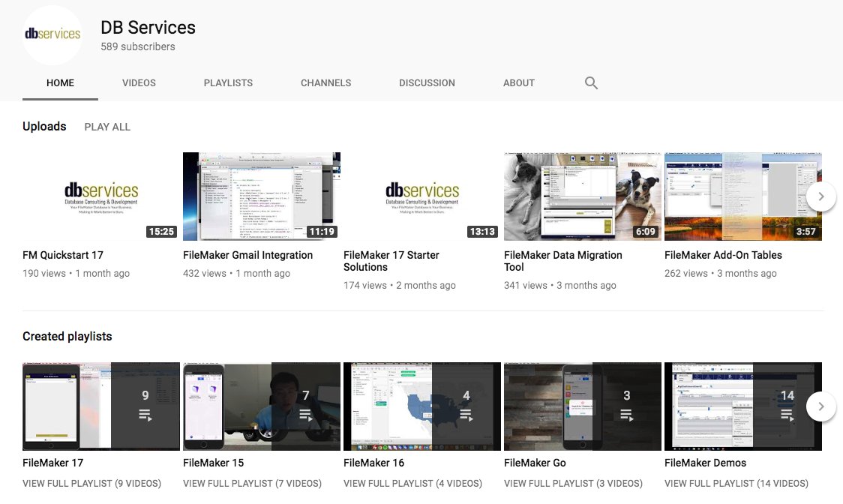The height and width of the screenshot is (504, 843).
Task: Open the Uploads section heading
Action: click(x=44, y=127)
